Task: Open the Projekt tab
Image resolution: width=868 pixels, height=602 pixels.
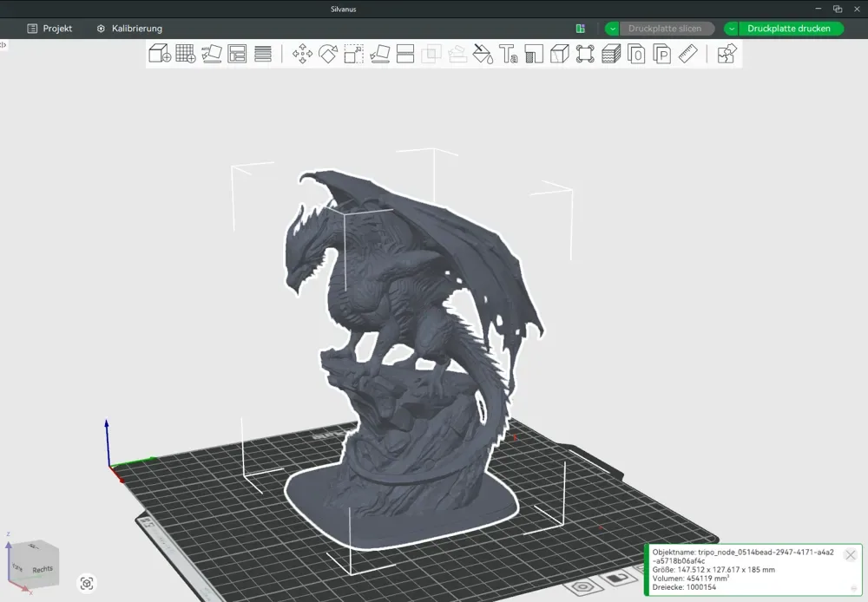Action: point(49,29)
